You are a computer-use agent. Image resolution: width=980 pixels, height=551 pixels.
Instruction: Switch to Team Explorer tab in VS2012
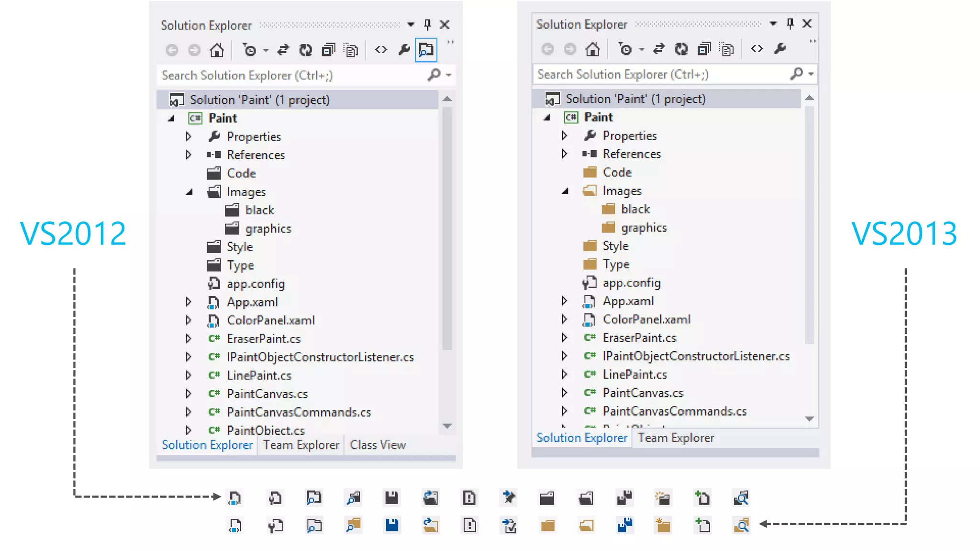(301, 445)
